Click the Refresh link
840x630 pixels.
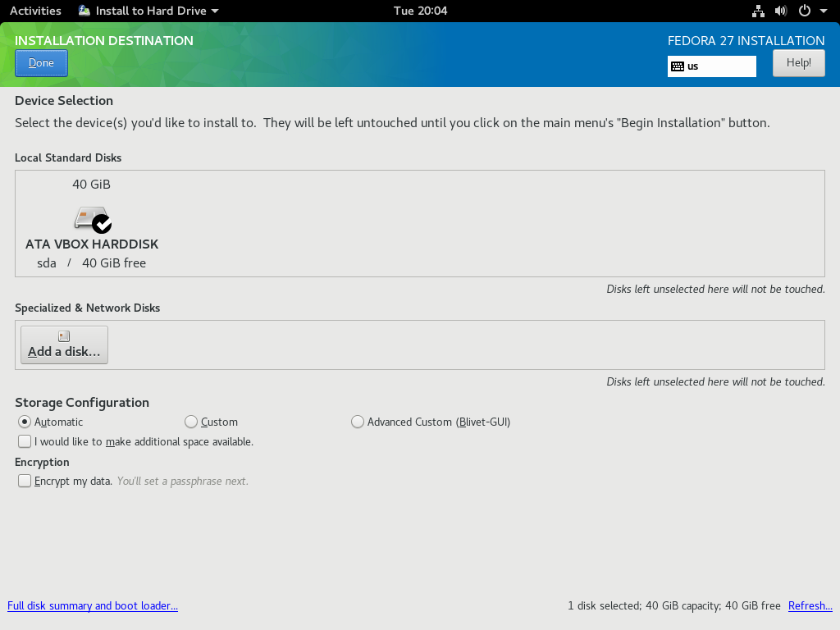pyautogui.click(x=810, y=605)
